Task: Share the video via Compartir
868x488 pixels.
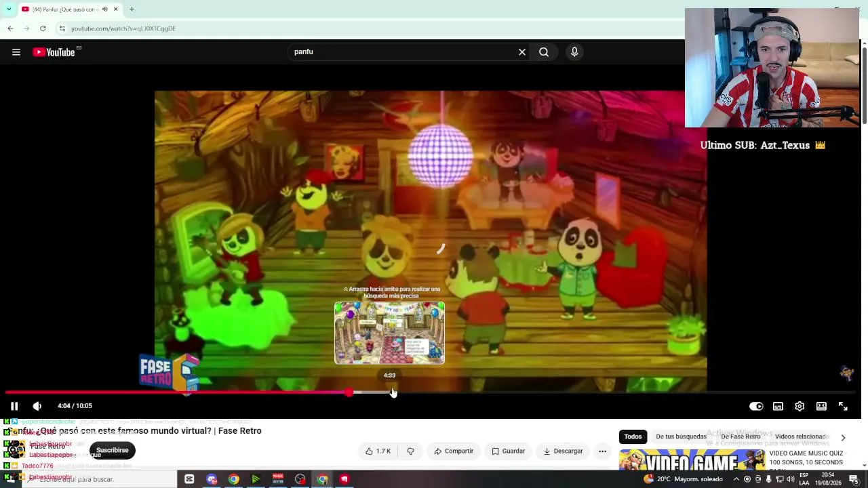Action: (x=454, y=451)
